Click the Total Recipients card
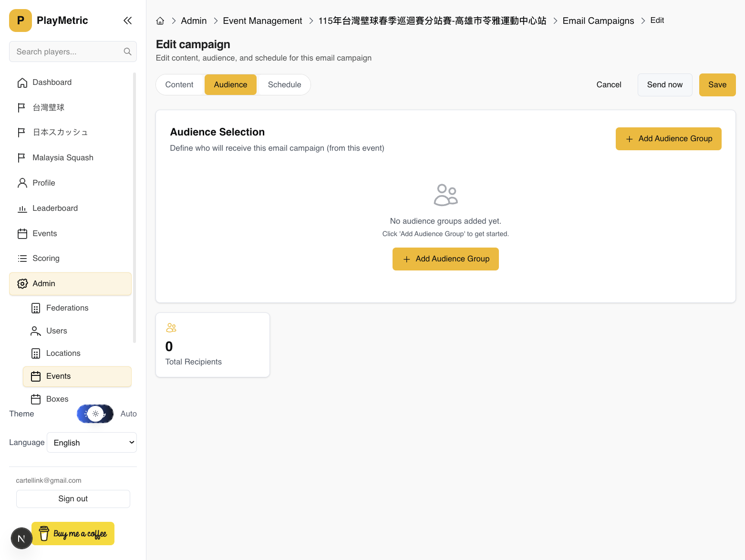The image size is (745, 560). tap(213, 345)
